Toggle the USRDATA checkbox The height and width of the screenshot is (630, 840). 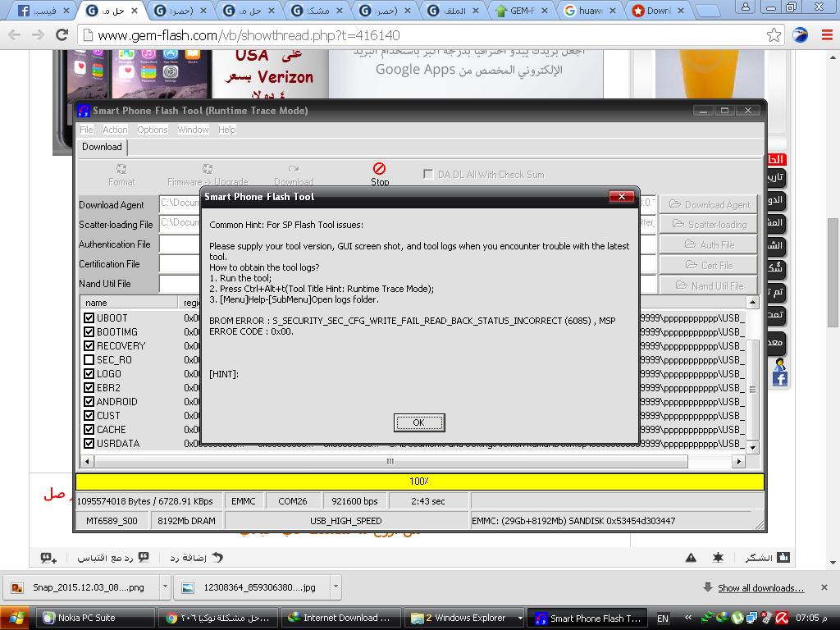[89, 443]
